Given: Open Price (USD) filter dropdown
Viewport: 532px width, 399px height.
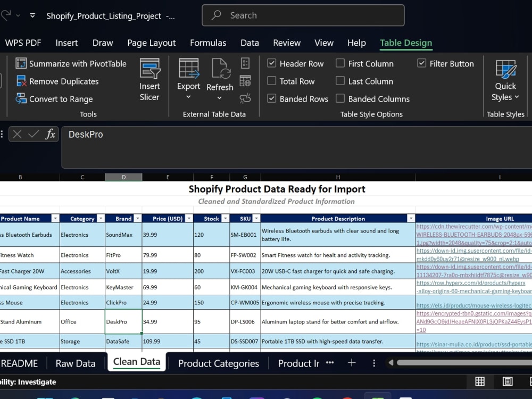Looking at the screenshot, I should (189, 219).
